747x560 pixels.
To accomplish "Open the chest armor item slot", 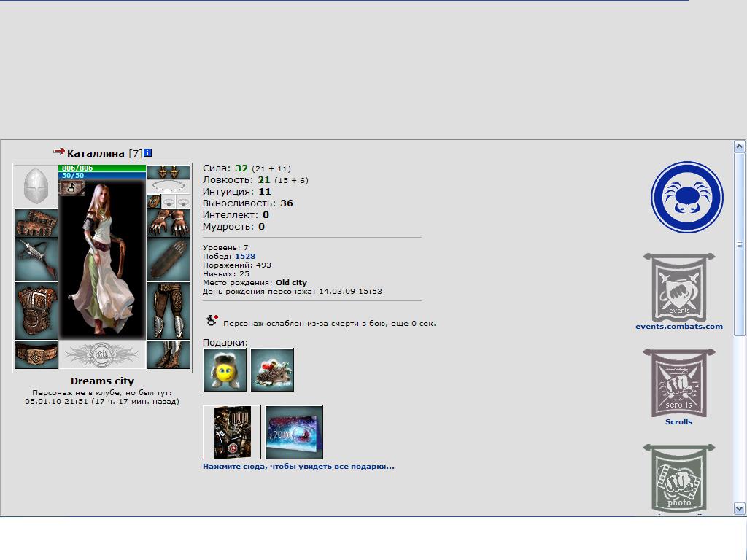I will pyautogui.click(x=36, y=311).
